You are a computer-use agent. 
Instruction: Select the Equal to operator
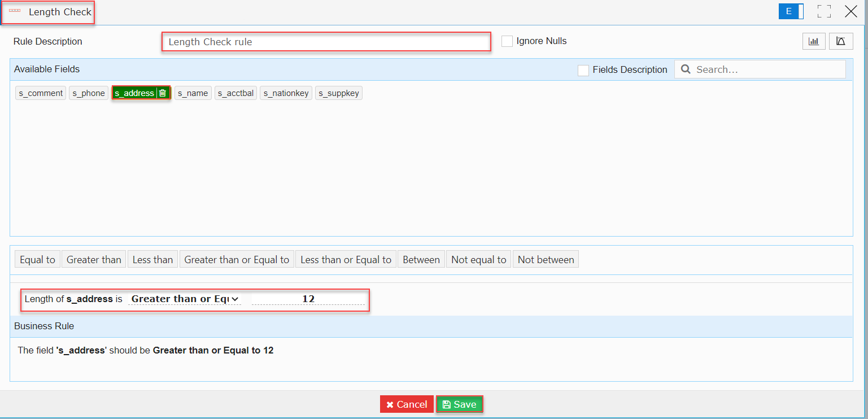[37, 260]
